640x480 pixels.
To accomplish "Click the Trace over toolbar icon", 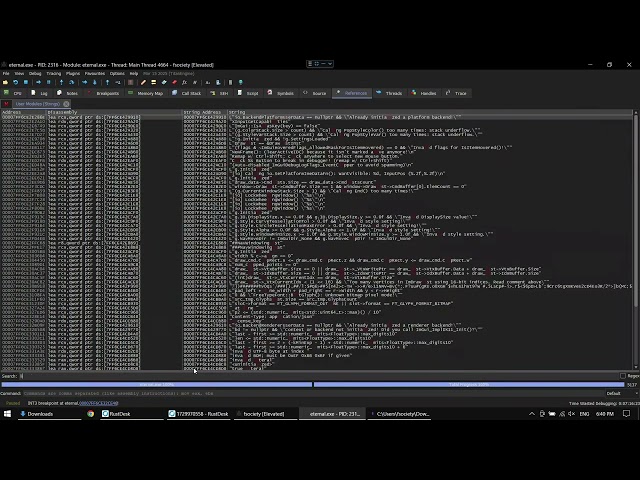I will (x=95, y=82).
